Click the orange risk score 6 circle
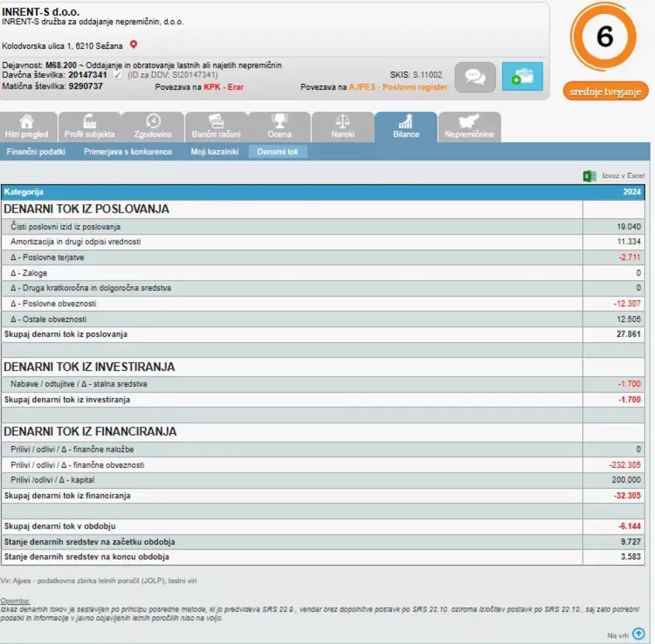Image resolution: width=655 pixels, height=644 pixels. pyautogui.click(x=604, y=36)
